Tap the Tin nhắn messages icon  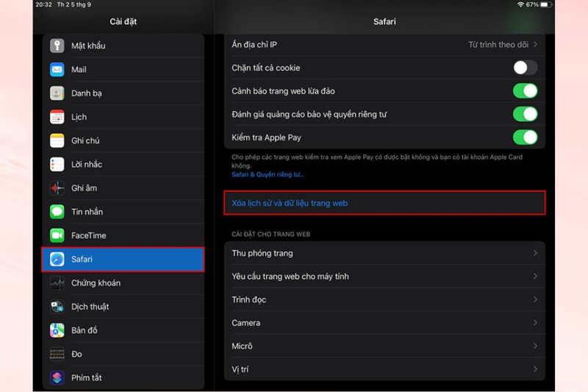tap(57, 212)
